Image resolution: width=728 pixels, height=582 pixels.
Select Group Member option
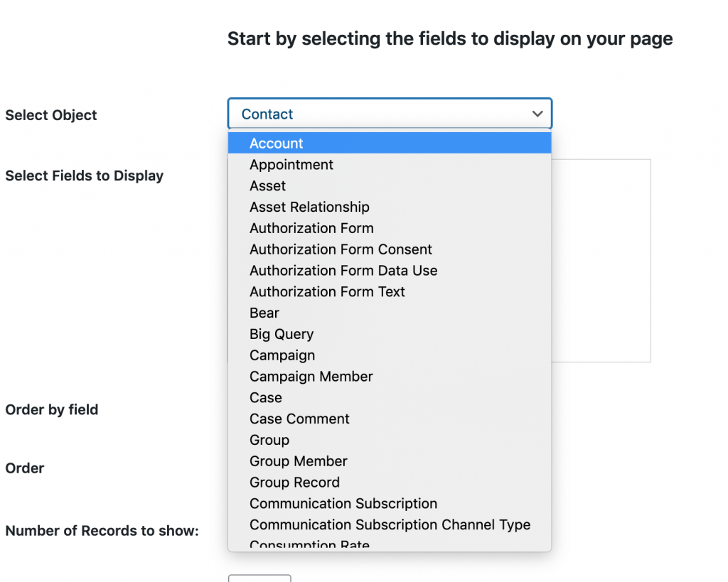point(390,461)
